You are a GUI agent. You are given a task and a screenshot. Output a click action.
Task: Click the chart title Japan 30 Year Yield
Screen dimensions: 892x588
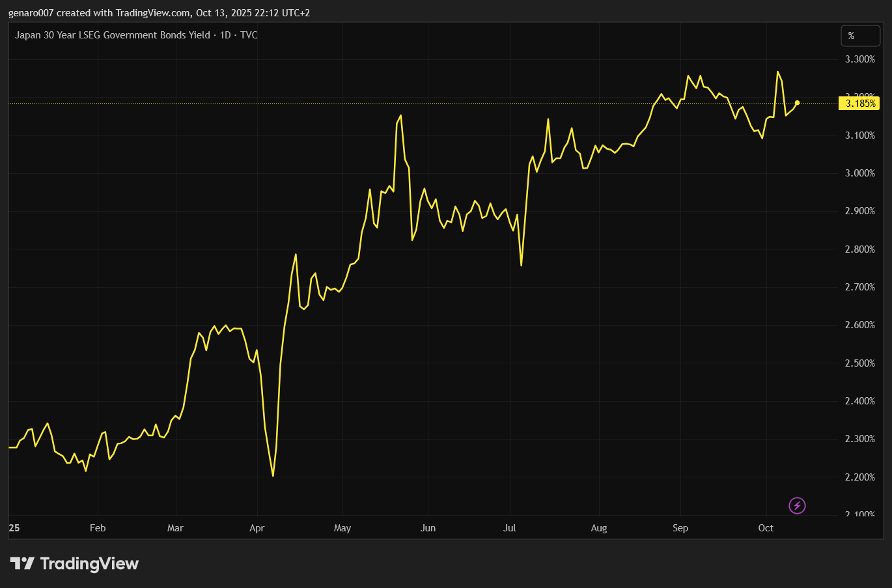[x=136, y=35]
